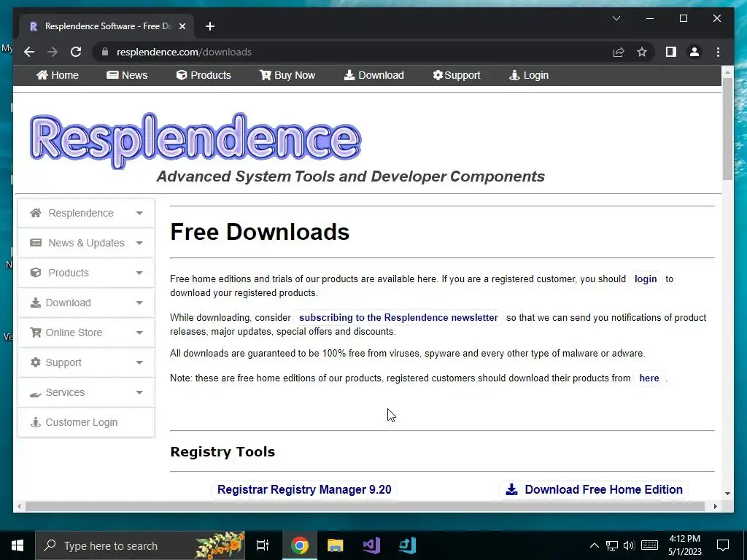
Task: Click the hand icon beside Services
Action: point(35,394)
